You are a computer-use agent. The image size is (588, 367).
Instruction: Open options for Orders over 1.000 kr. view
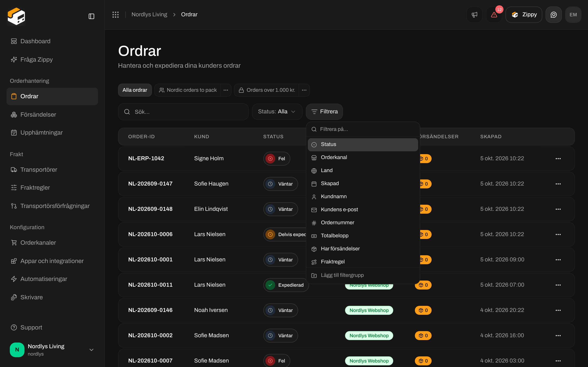(x=304, y=90)
